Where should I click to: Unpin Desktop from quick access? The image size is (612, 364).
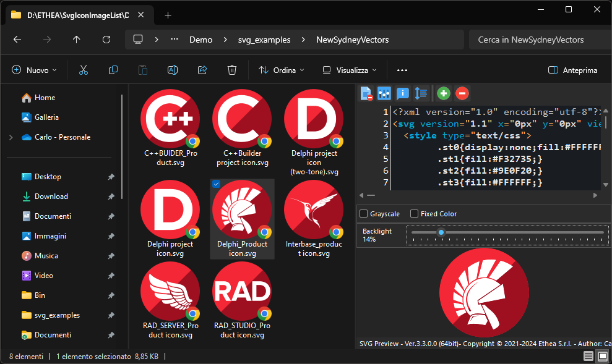pos(111,177)
